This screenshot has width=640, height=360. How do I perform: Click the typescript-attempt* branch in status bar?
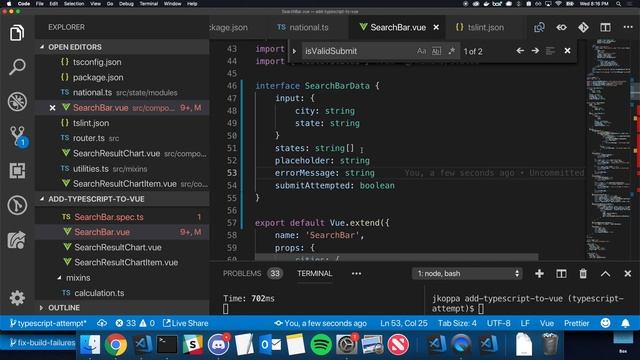coord(48,323)
